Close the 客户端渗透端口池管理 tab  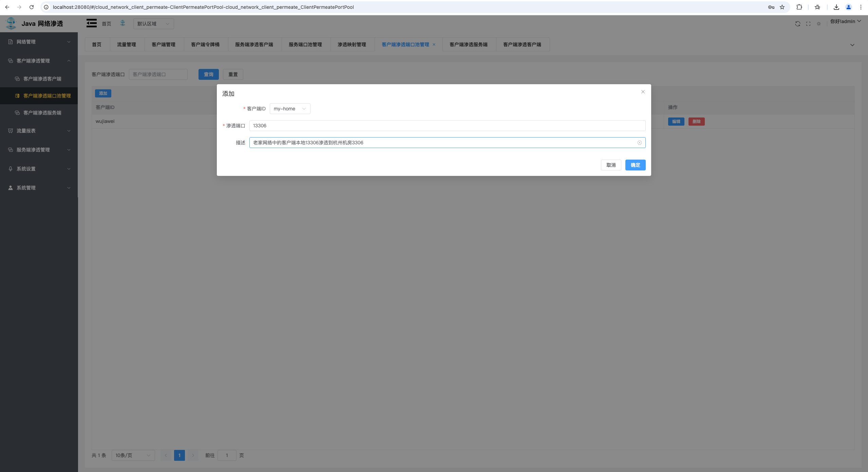[x=434, y=44]
